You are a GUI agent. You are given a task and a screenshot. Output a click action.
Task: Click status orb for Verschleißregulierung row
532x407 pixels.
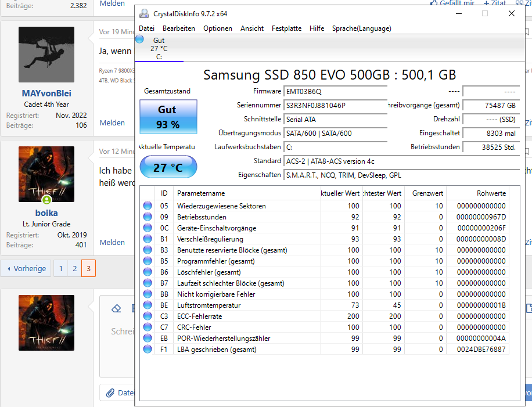tap(148, 239)
